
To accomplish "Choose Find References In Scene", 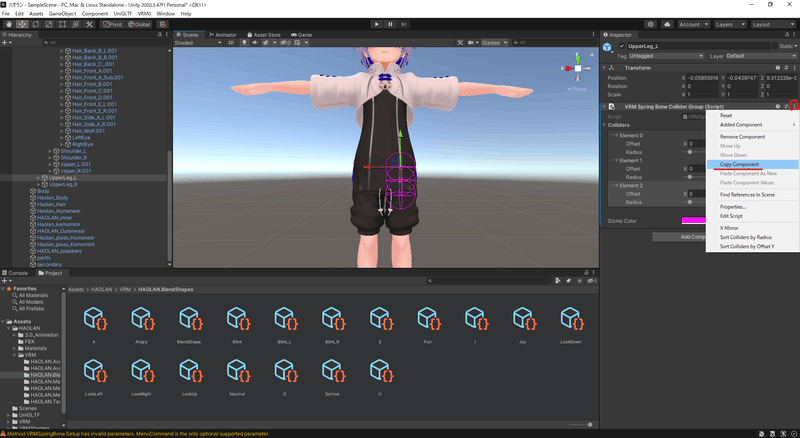I will point(753,194).
